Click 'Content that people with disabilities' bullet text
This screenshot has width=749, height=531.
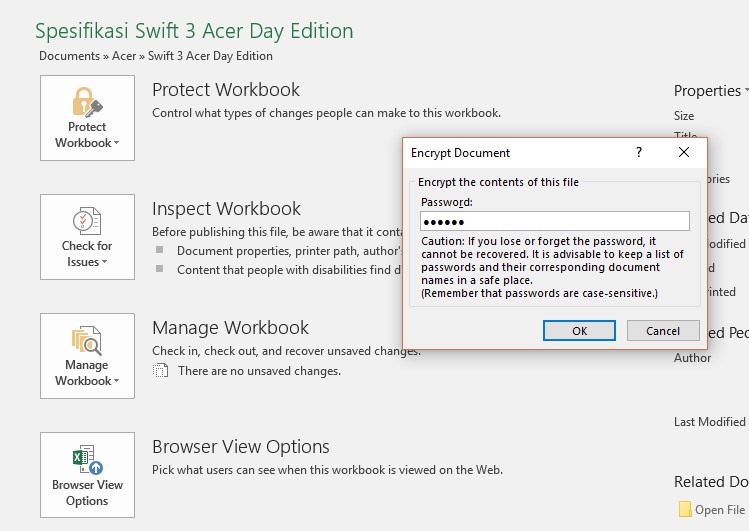pos(289,270)
